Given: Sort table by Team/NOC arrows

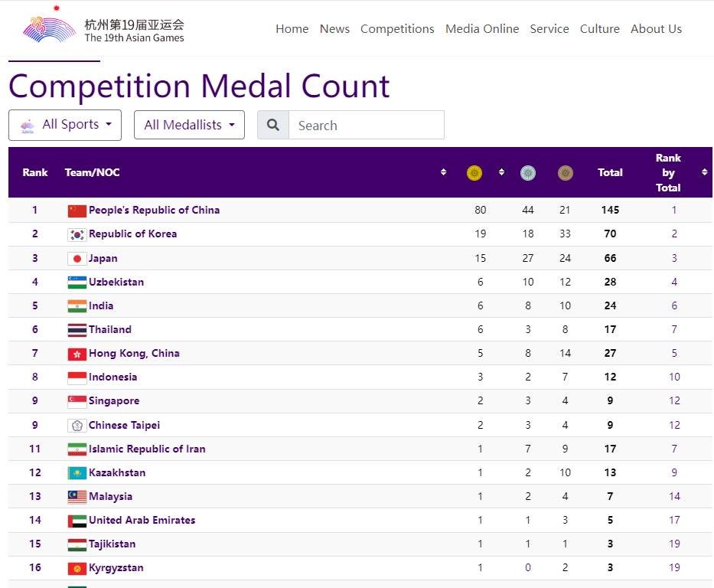Looking at the screenshot, I should tap(443, 172).
